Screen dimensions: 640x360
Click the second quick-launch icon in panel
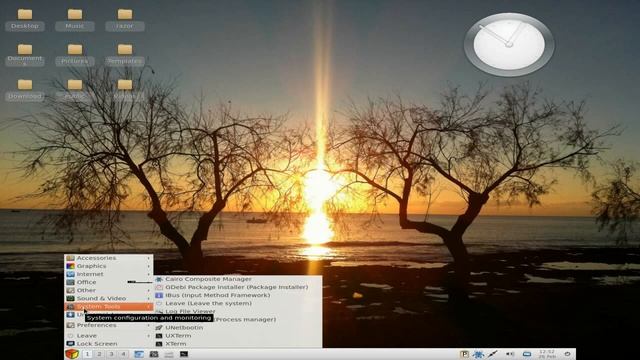[154, 354]
